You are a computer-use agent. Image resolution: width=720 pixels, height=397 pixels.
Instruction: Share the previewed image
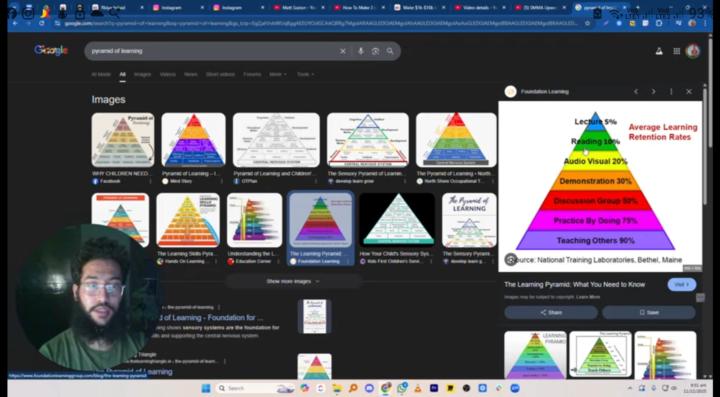pyautogui.click(x=551, y=313)
